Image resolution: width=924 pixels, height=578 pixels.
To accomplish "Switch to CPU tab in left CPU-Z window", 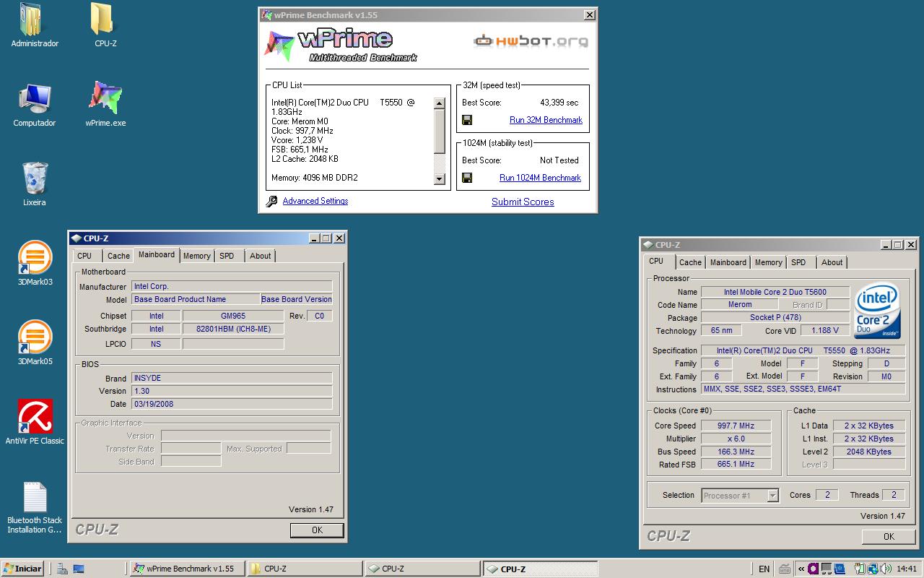I will [x=84, y=256].
